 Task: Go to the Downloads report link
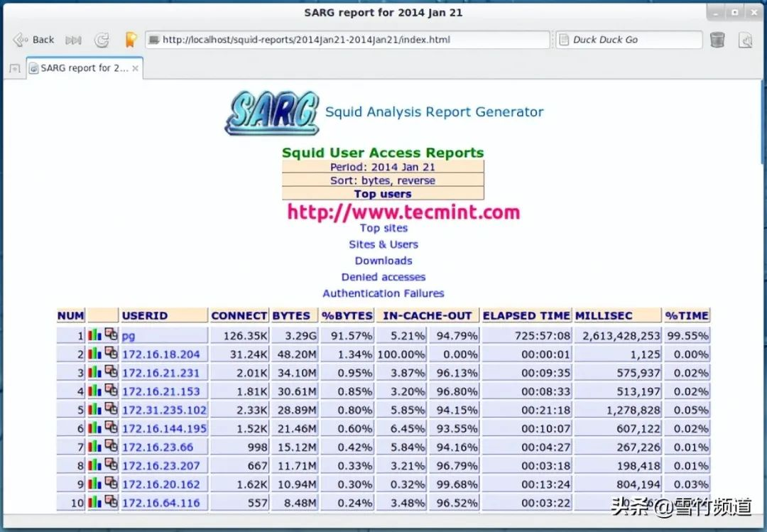pyautogui.click(x=383, y=261)
